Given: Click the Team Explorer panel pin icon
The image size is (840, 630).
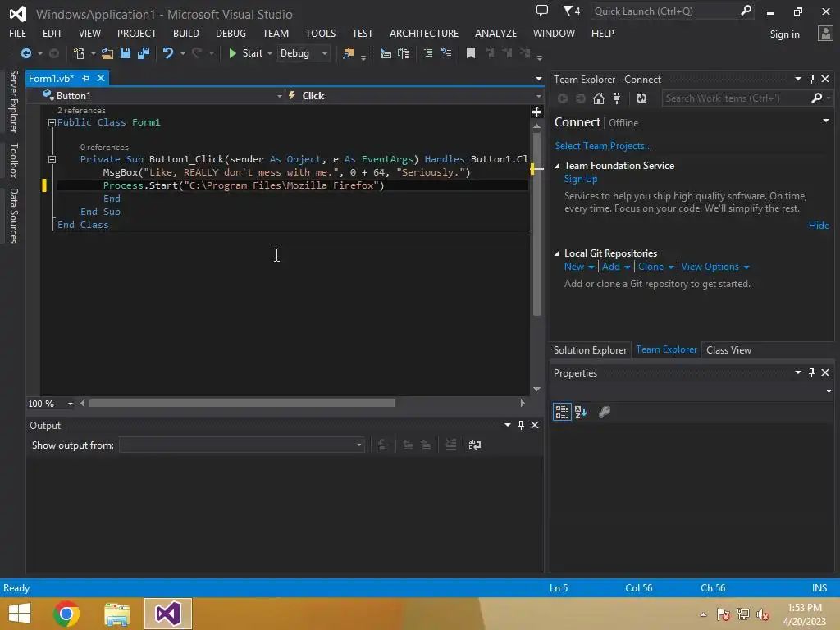Looking at the screenshot, I should click(811, 79).
